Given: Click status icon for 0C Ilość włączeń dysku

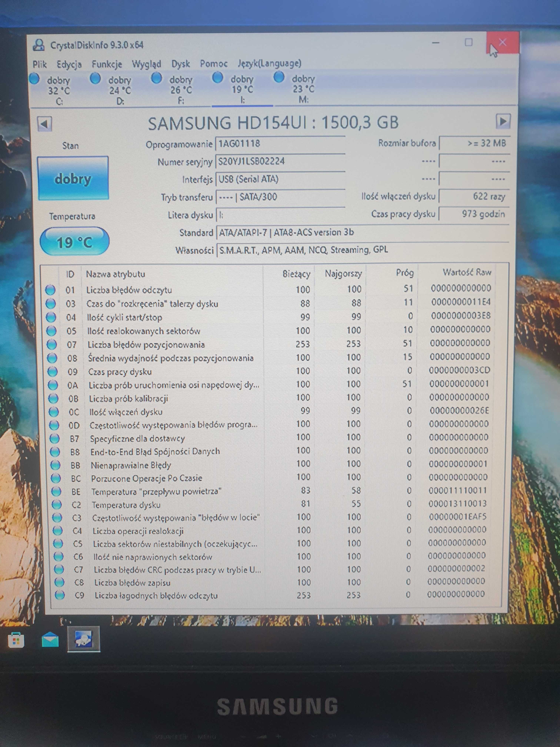Looking at the screenshot, I should click(x=53, y=412).
